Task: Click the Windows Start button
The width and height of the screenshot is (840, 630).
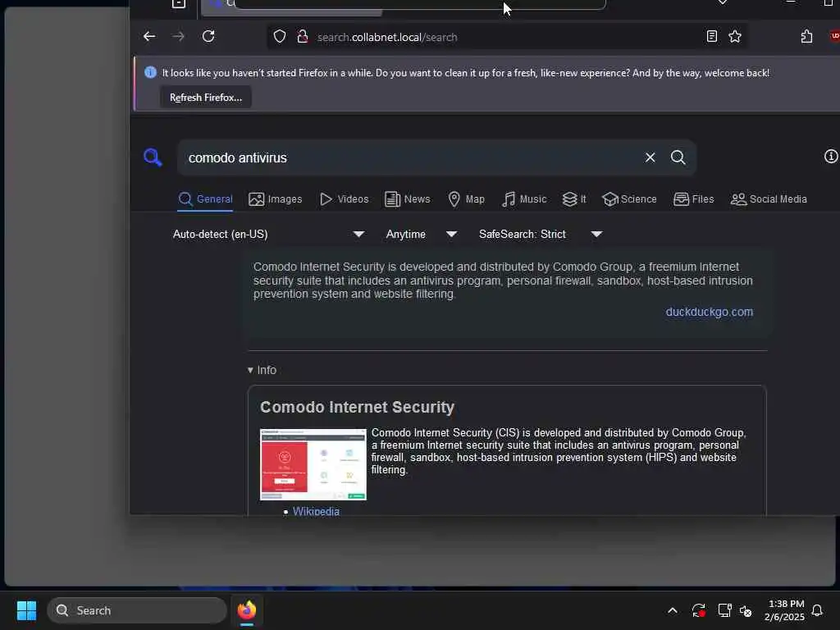Action: pyautogui.click(x=26, y=610)
